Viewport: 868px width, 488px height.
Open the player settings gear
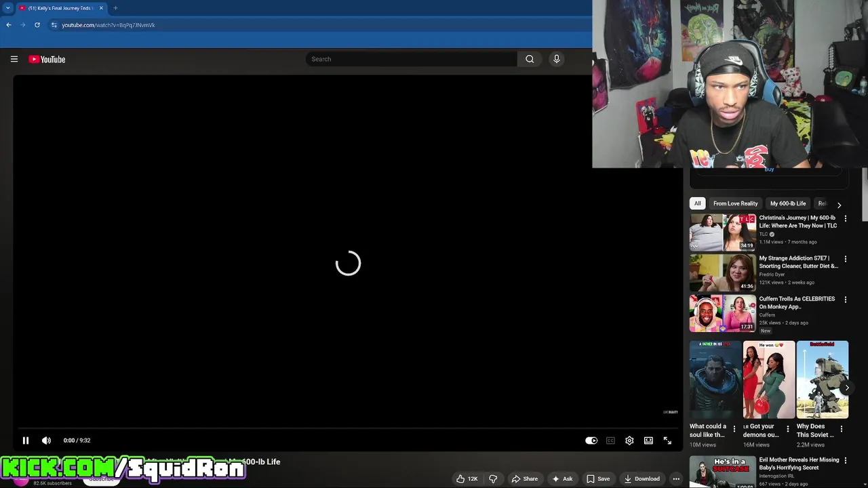pos(629,441)
